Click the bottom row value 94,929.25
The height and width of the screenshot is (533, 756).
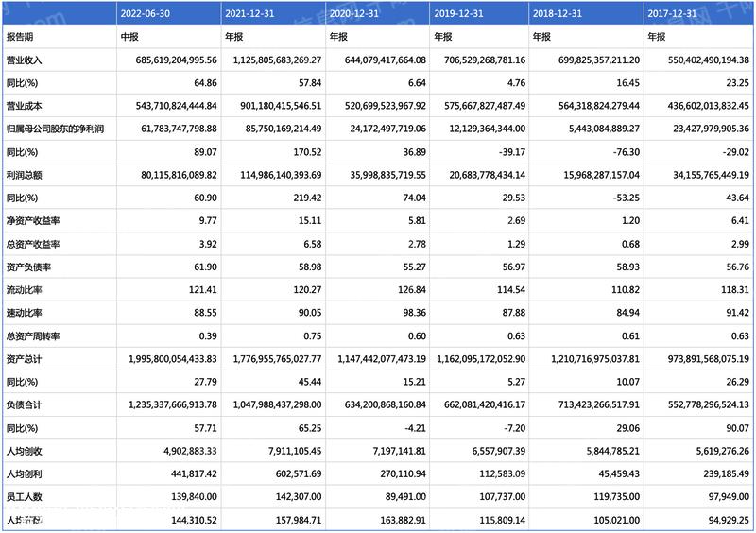pos(729,521)
